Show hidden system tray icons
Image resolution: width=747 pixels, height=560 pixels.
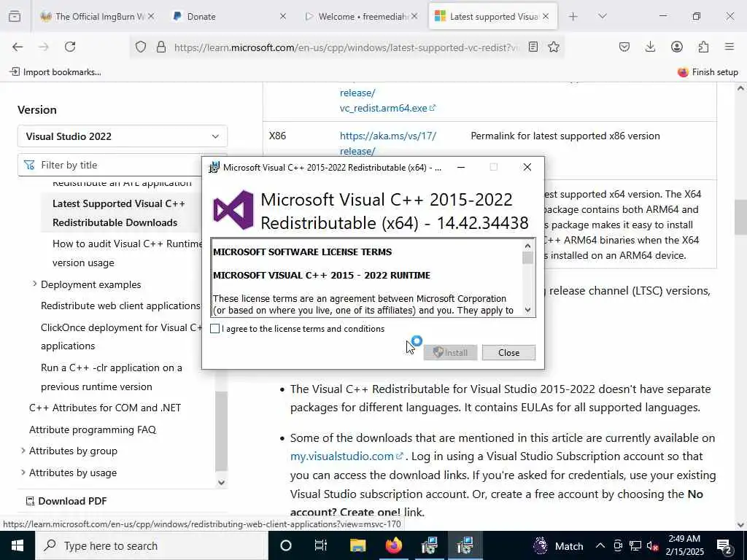click(600, 545)
